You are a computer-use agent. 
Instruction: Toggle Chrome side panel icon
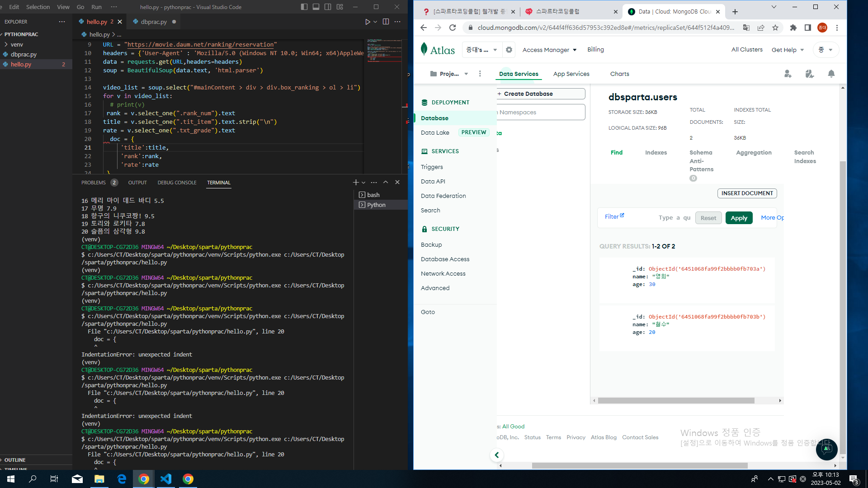pyautogui.click(x=808, y=28)
